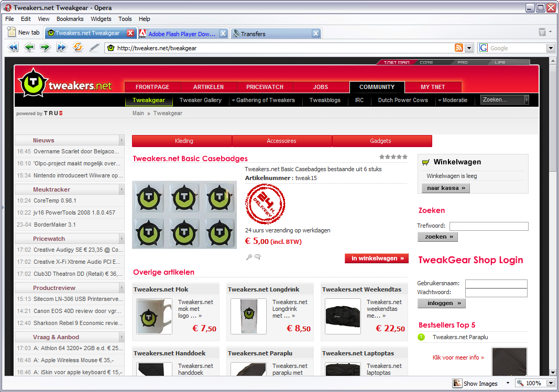Click the Wand password icon in toolbar

(94, 47)
